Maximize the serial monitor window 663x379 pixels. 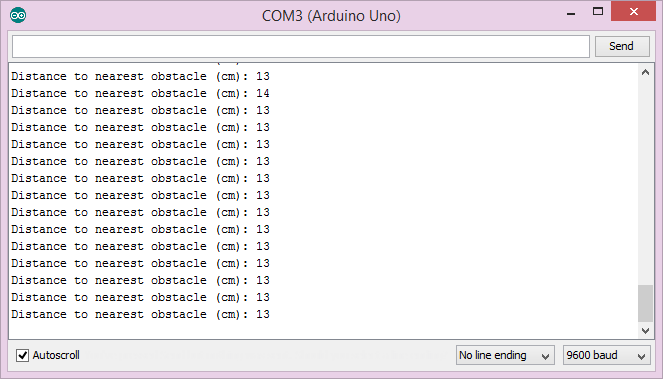click(x=597, y=12)
